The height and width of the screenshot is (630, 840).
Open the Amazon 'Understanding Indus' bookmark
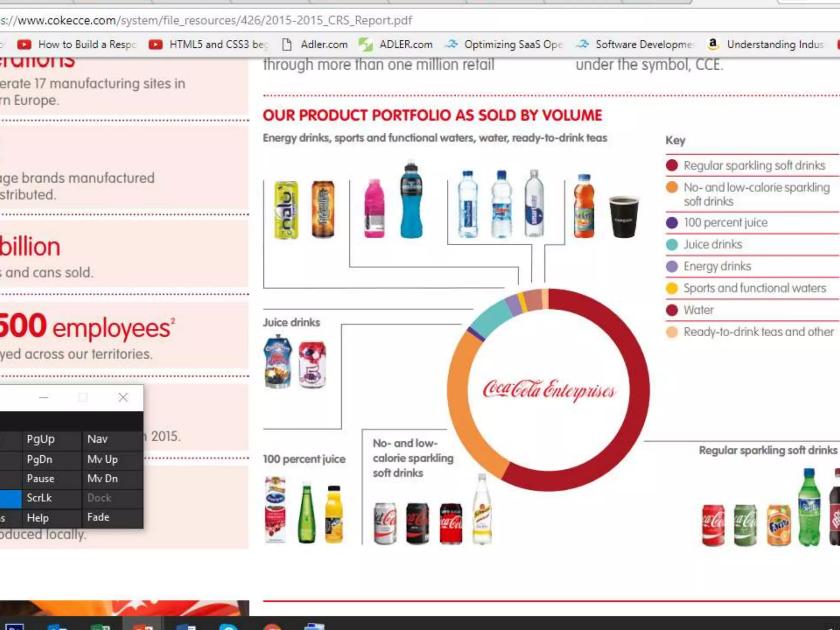[767, 44]
